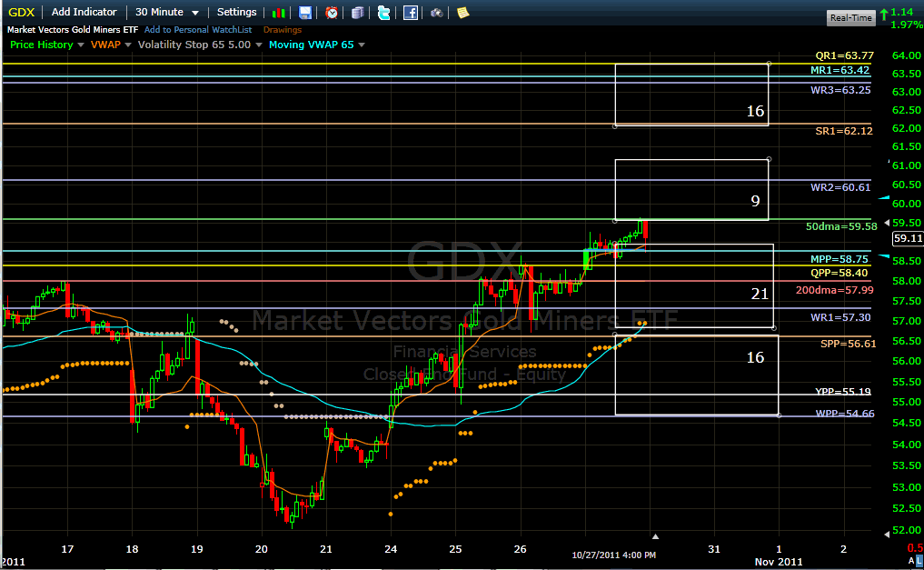Click the 64.00 price axis label
This screenshot has height=570, width=924.
click(907, 55)
